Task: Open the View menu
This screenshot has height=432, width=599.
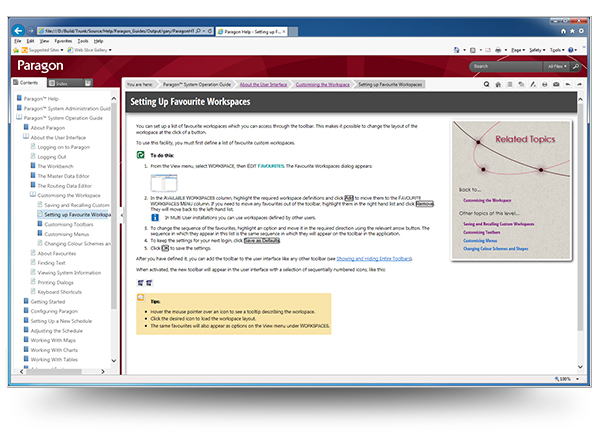Action: 44,41
